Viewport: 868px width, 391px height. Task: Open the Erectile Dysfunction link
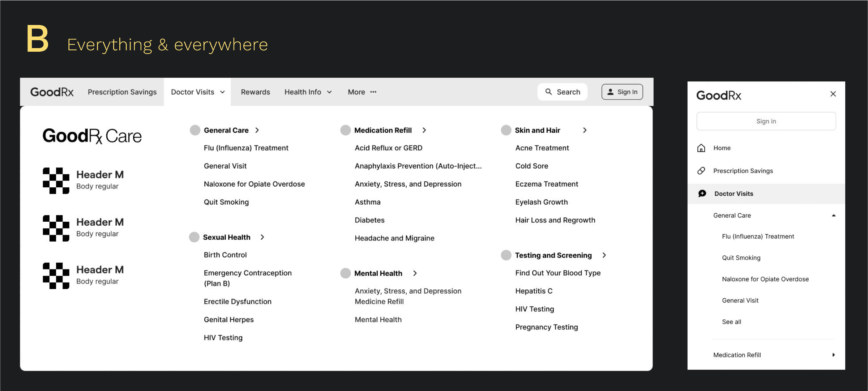pyautogui.click(x=238, y=302)
